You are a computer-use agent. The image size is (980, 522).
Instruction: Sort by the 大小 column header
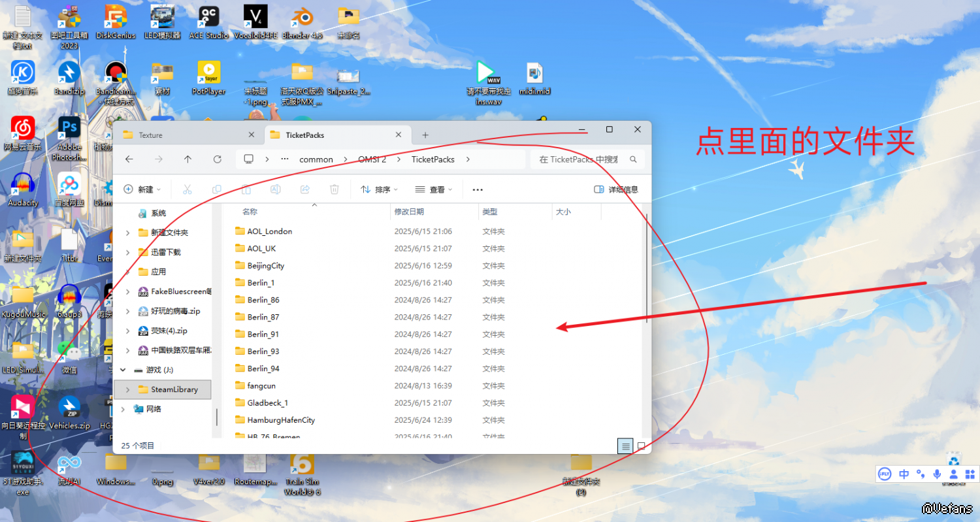563,212
